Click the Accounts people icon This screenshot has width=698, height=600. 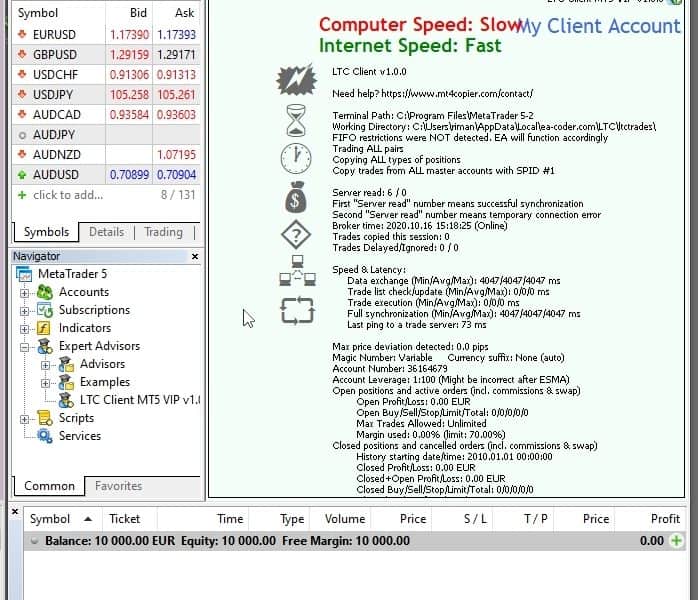(45, 292)
